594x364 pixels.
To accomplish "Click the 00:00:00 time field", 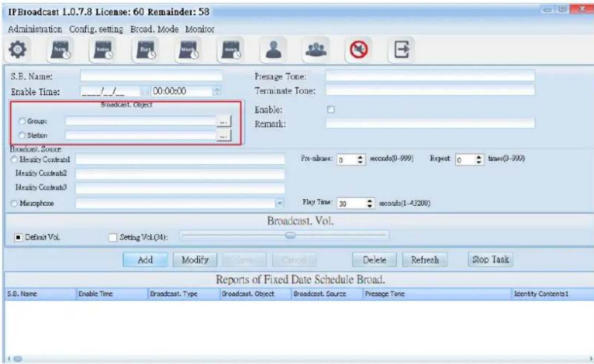I will [x=182, y=91].
